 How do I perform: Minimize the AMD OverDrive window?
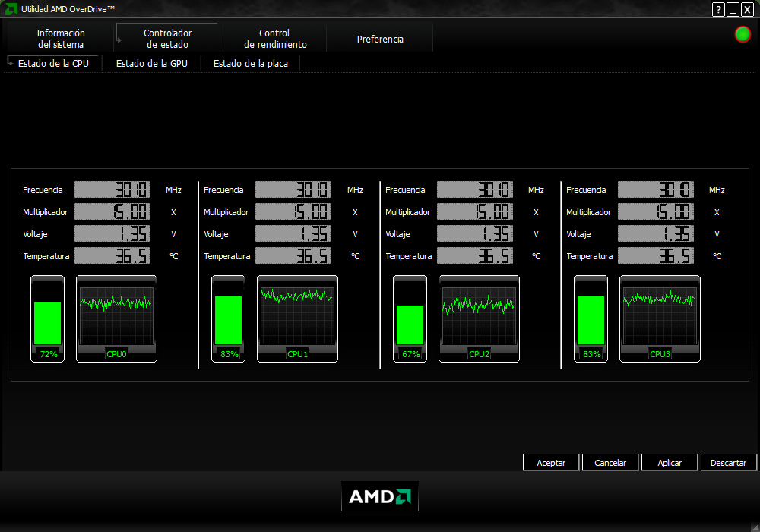[733, 9]
